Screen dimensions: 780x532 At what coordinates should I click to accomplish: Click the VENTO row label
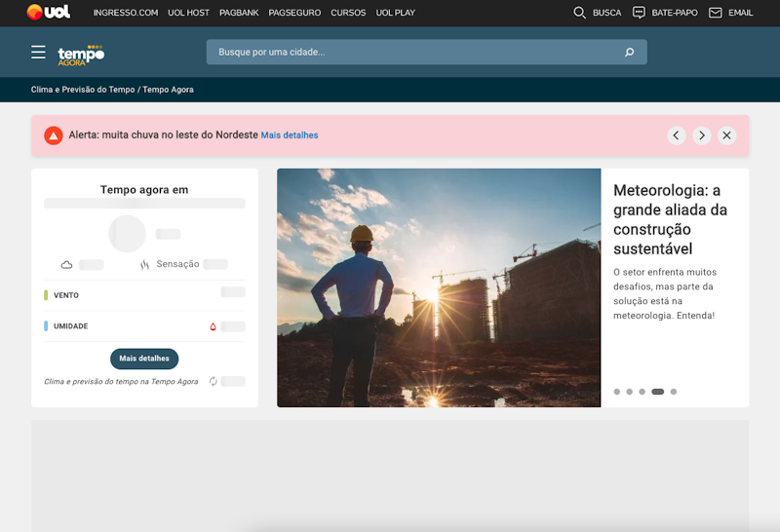coord(66,295)
